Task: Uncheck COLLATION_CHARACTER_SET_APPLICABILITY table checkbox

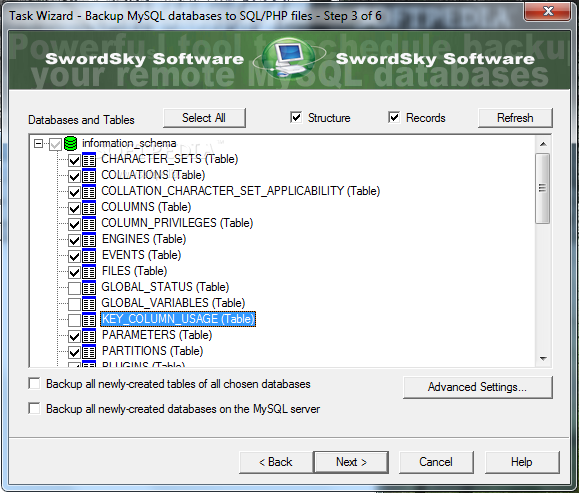Action: tap(74, 192)
